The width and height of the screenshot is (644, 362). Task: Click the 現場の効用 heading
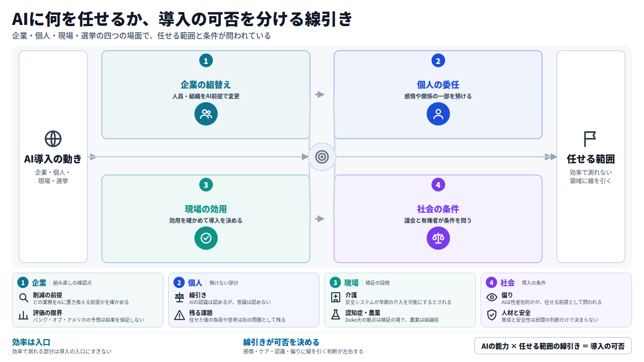click(x=206, y=209)
